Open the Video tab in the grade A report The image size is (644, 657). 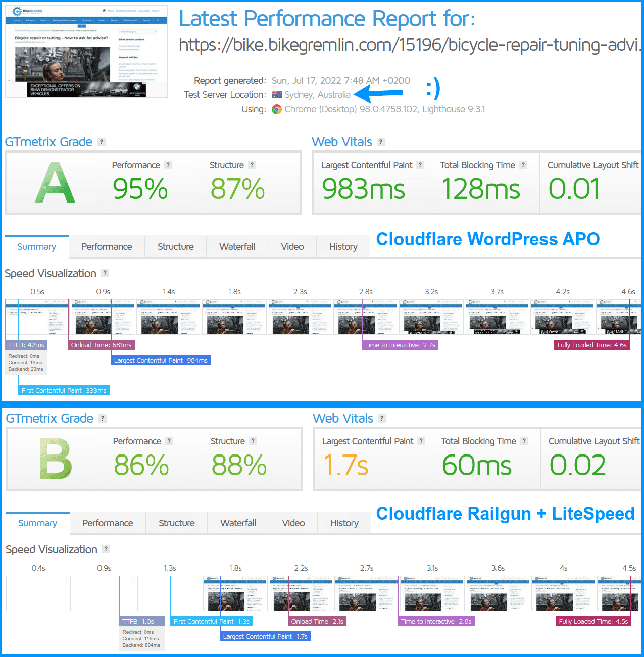[292, 247]
